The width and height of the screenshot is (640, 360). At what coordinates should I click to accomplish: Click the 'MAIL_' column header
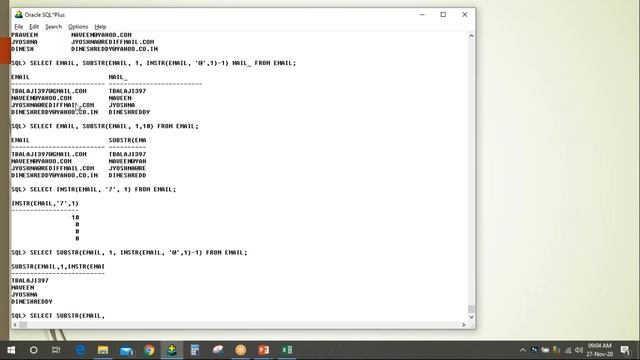[x=118, y=77]
